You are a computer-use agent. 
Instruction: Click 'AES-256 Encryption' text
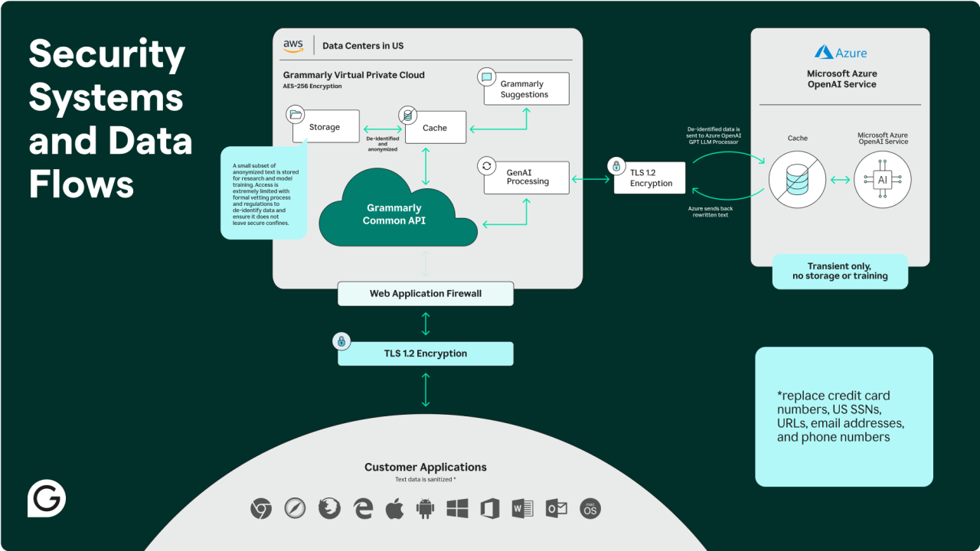click(312, 86)
